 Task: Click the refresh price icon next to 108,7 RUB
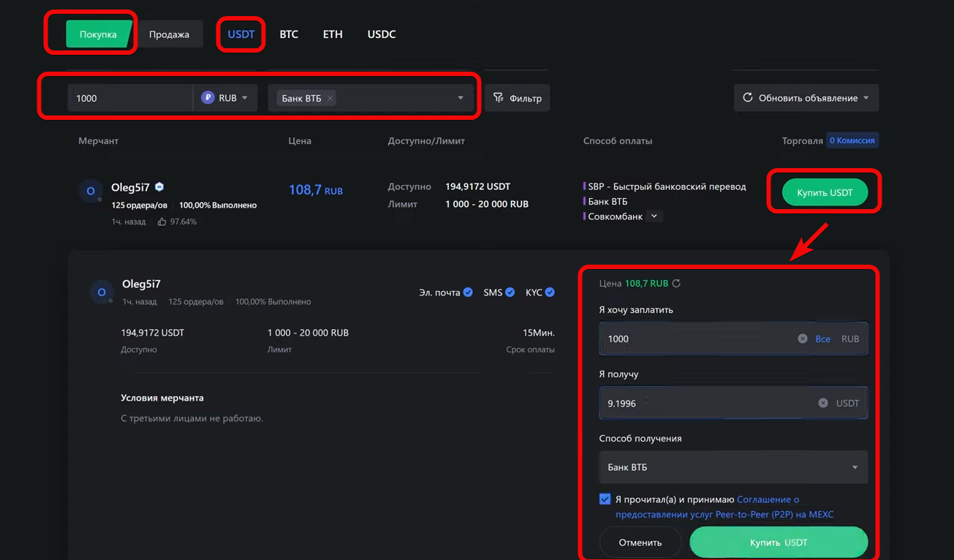(676, 284)
